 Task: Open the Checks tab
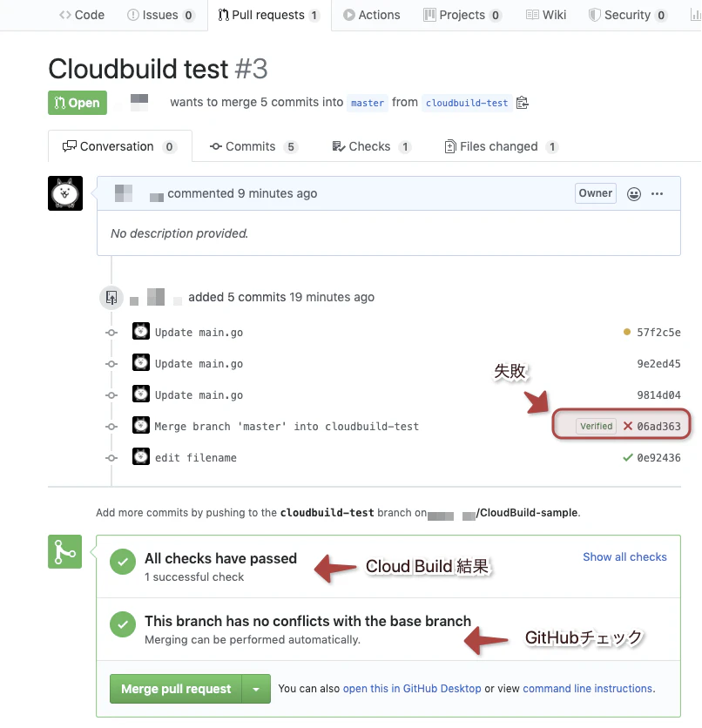(x=372, y=146)
